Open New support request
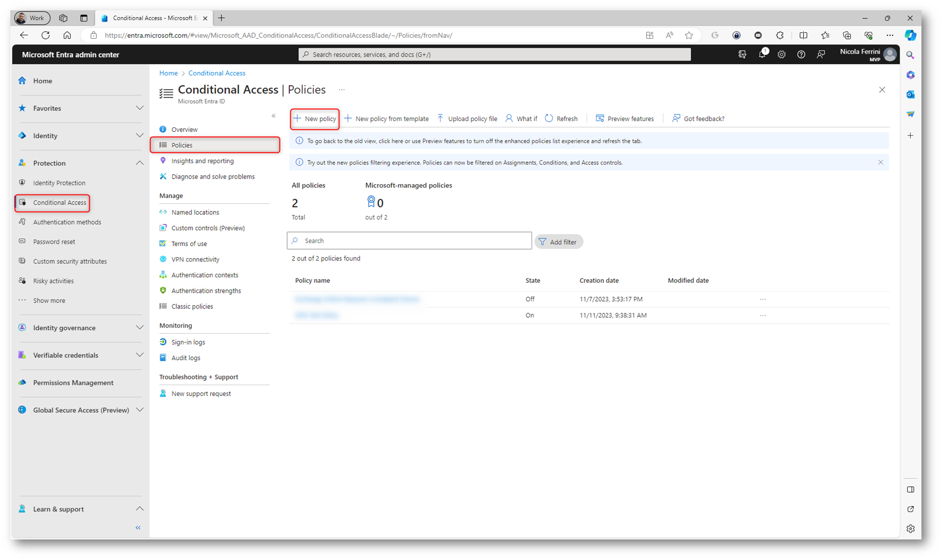Screen dimensions: 942x560 pos(201,393)
